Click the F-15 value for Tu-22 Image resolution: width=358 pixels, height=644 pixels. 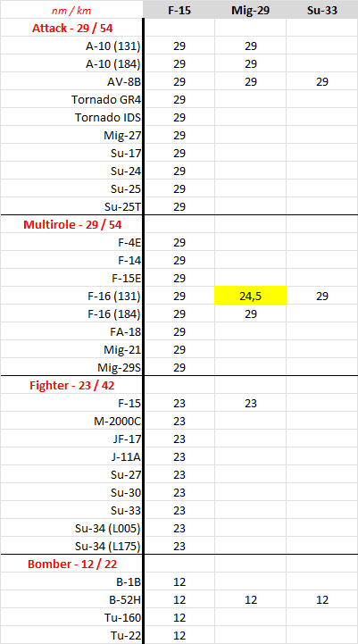[x=179, y=635]
